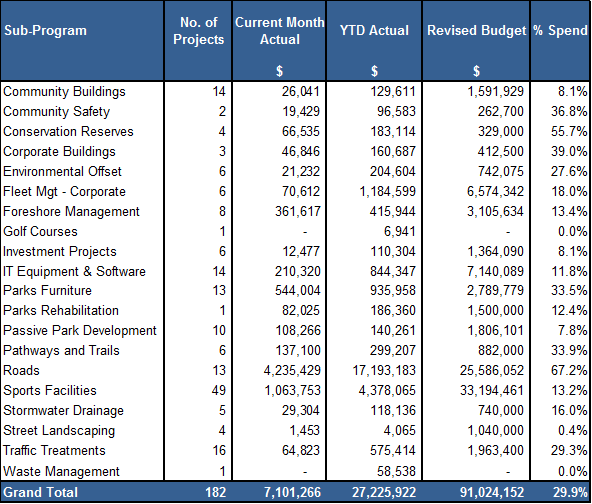Click the Community Buildings row label
This screenshot has height=504, width=592.
(64, 91)
